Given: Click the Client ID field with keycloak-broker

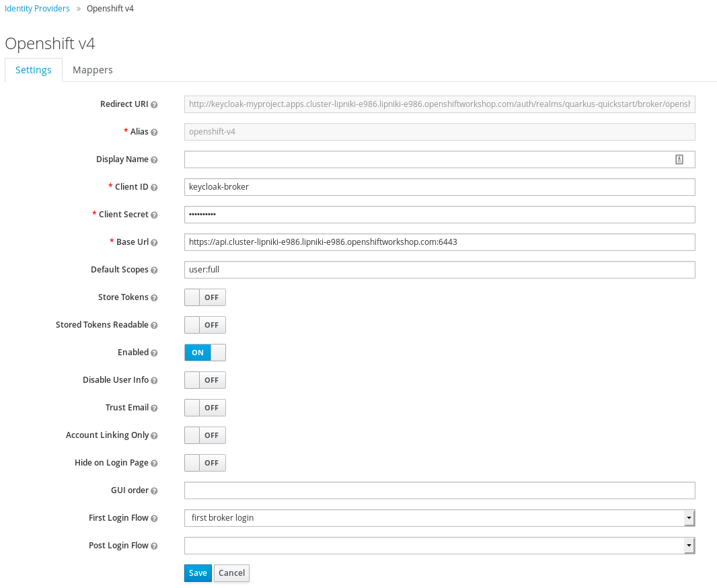Looking at the screenshot, I should point(439,187).
